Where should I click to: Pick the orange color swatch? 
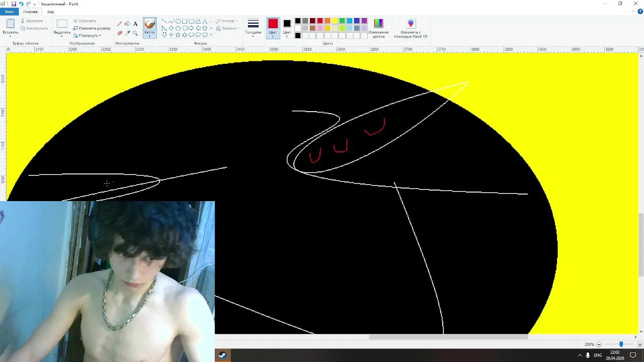click(327, 21)
